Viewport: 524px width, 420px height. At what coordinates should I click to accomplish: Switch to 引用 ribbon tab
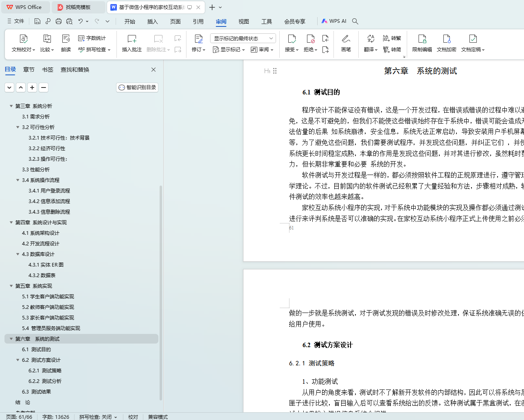[198, 22]
